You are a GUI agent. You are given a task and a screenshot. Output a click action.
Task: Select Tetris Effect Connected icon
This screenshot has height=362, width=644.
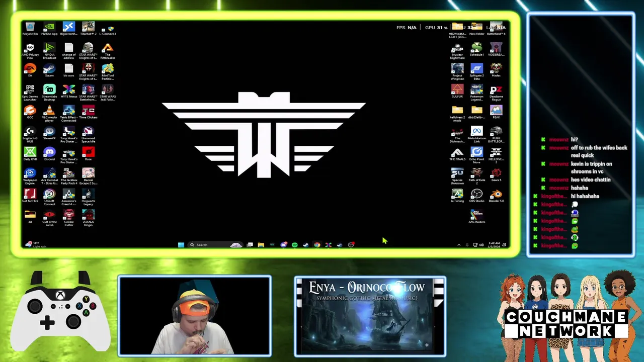point(69,114)
